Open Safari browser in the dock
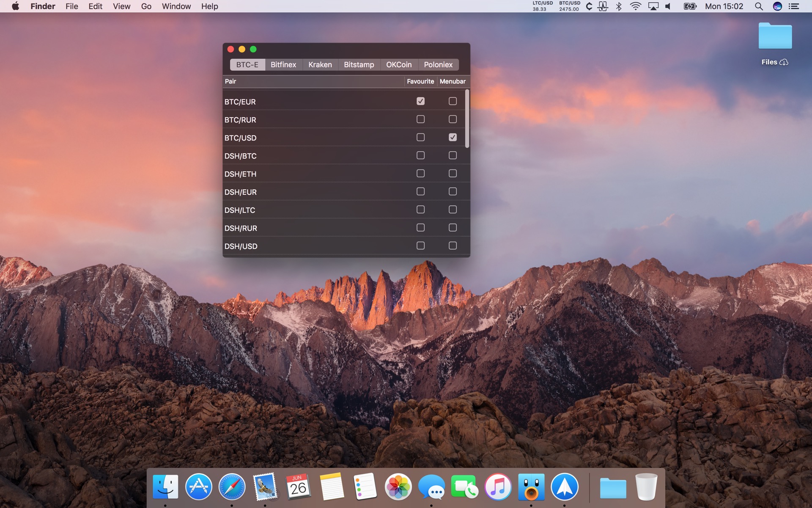The width and height of the screenshot is (812, 508). [232, 487]
